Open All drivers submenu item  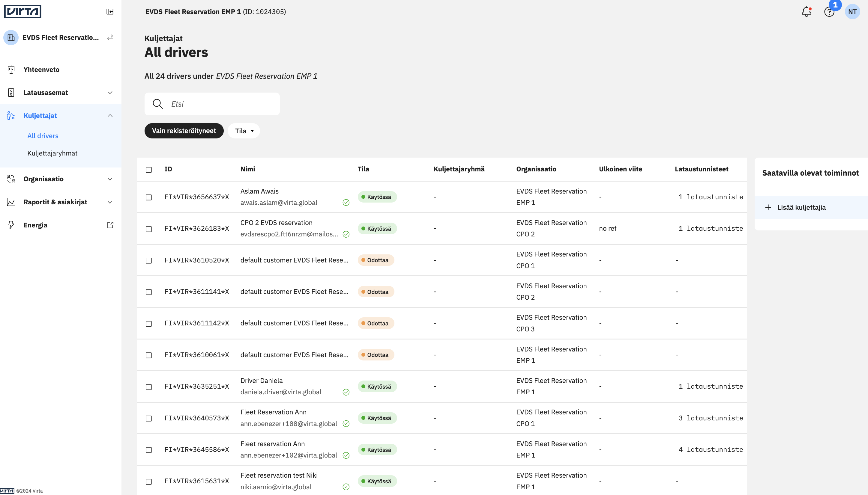tap(43, 136)
